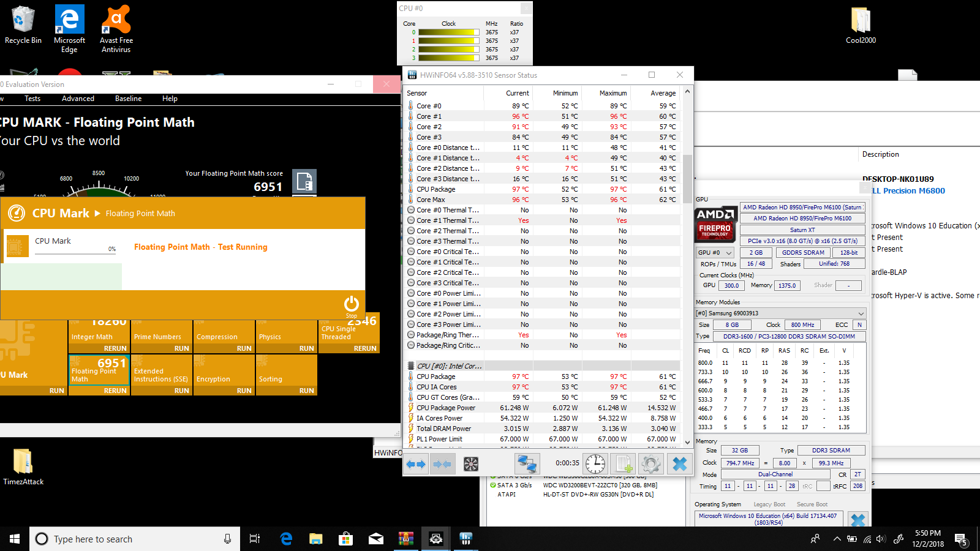Show hidden tray icons chevron
This screenshot has width=980, height=551.
tap(837, 539)
